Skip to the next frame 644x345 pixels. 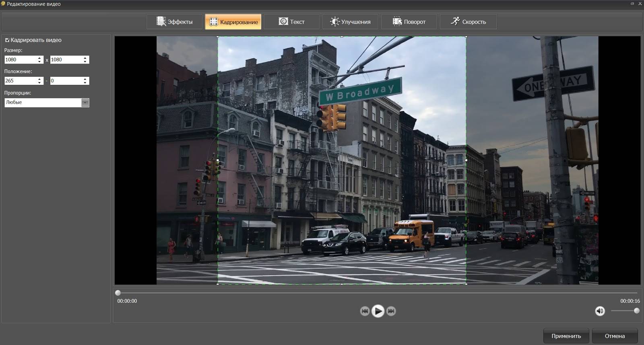pos(391,311)
